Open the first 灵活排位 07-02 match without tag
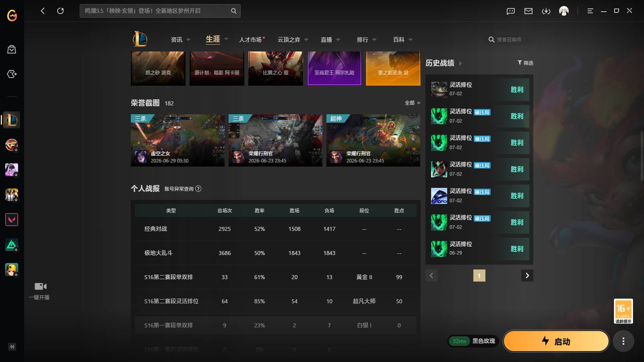This screenshot has height=362, width=644. (479, 89)
